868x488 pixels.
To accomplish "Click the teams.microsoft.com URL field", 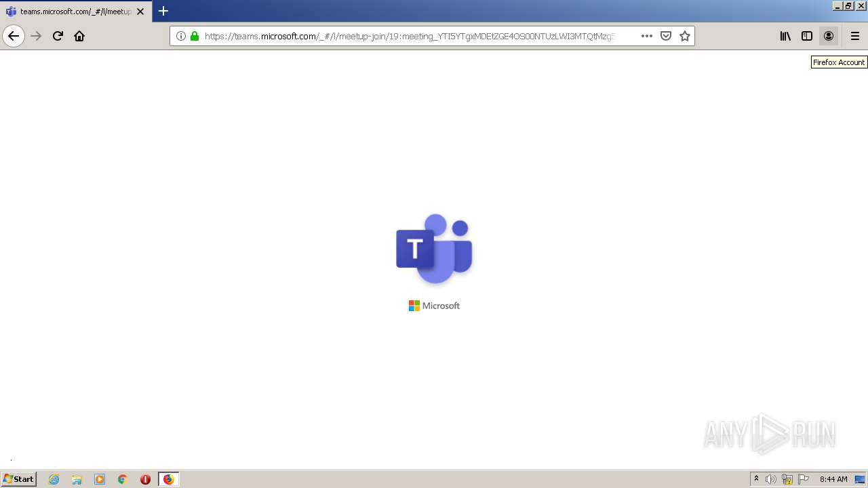I will tap(410, 36).
